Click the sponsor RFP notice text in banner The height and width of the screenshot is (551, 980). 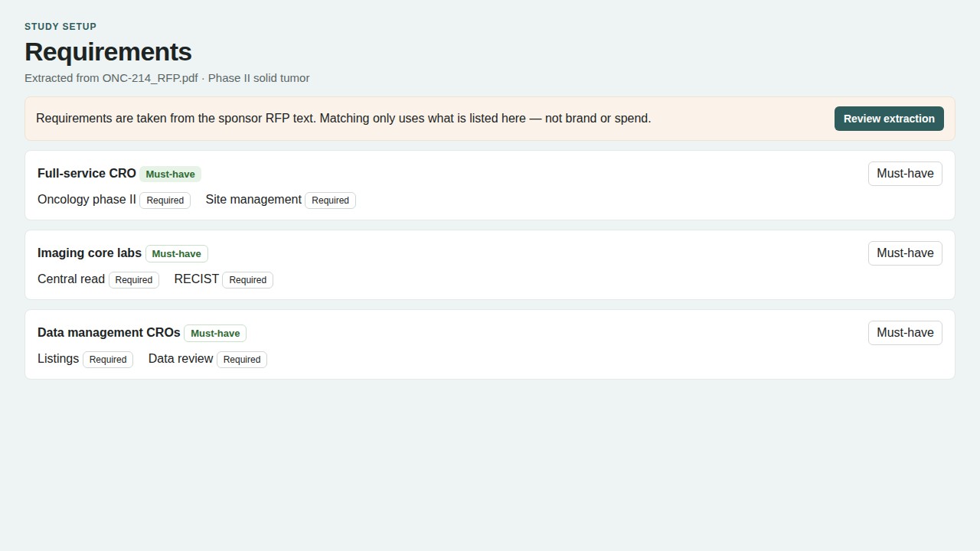[x=344, y=119]
